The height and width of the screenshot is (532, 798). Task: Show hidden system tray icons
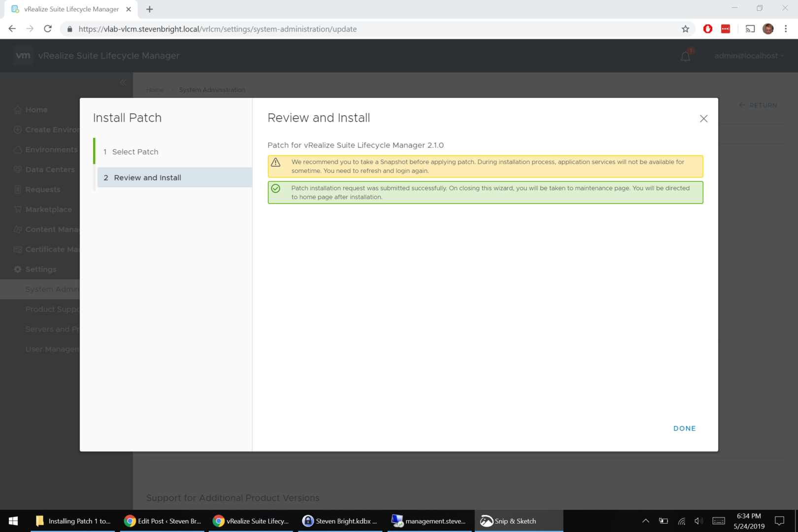click(x=645, y=521)
